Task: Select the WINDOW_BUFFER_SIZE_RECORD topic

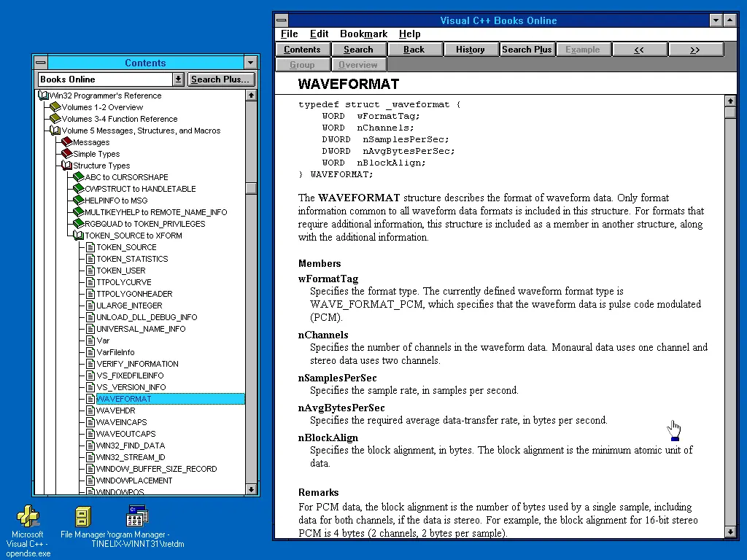Action: [x=156, y=469]
